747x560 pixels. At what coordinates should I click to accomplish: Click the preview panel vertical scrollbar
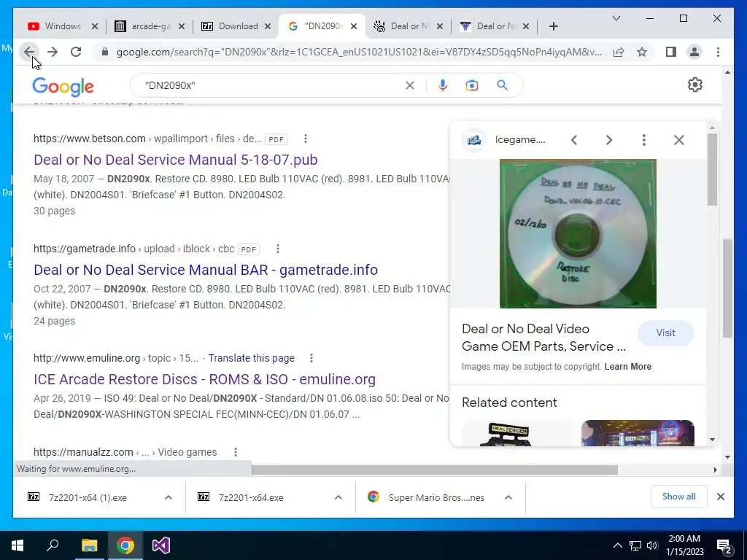712,169
